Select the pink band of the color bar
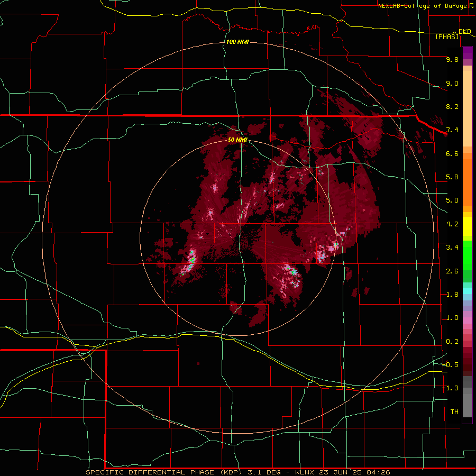The height and width of the screenshot is (476, 476). coord(467,321)
